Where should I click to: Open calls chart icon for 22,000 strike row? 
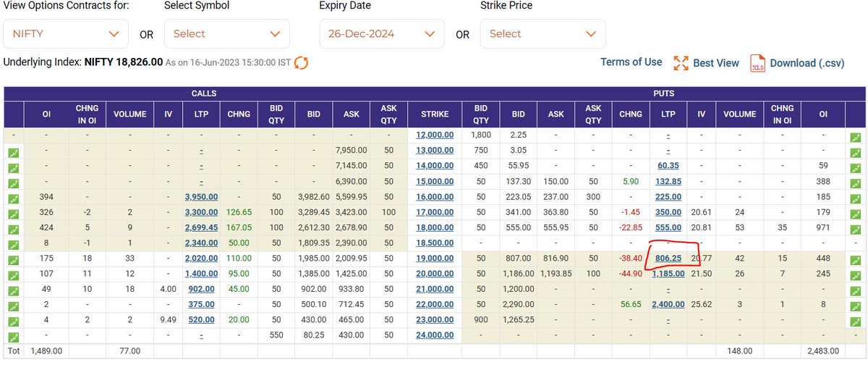coord(13,306)
